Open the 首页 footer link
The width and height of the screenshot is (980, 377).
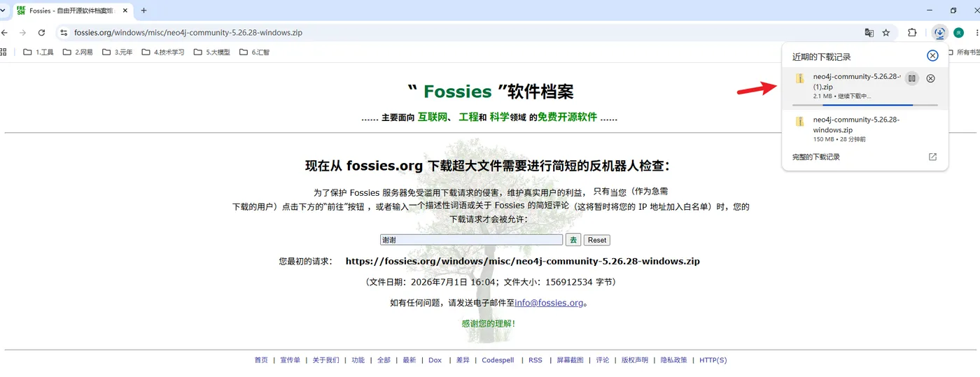(261, 360)
